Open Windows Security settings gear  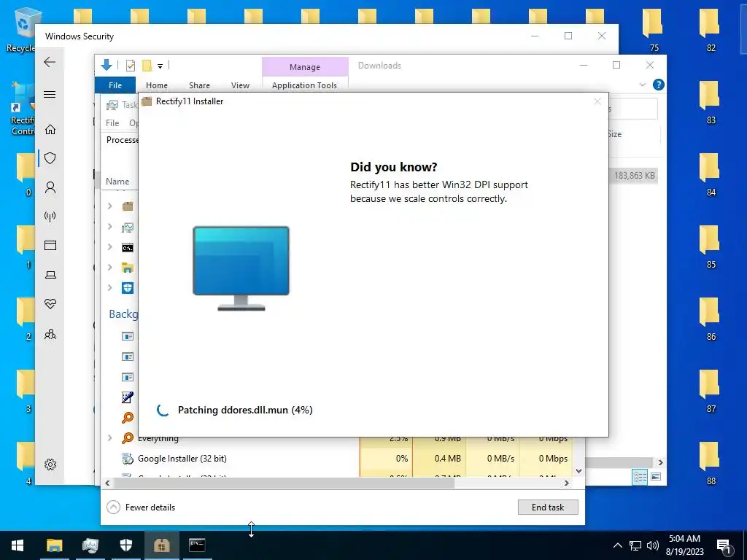[50, 464]
